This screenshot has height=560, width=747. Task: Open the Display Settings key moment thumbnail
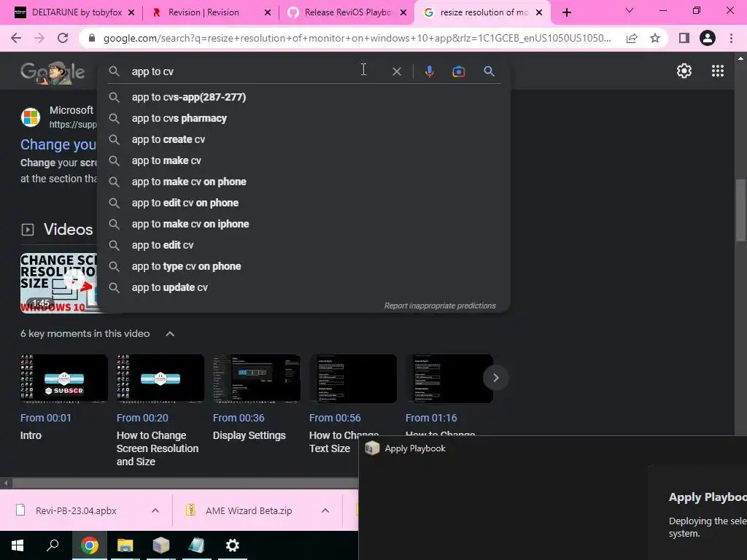point(256,378)
